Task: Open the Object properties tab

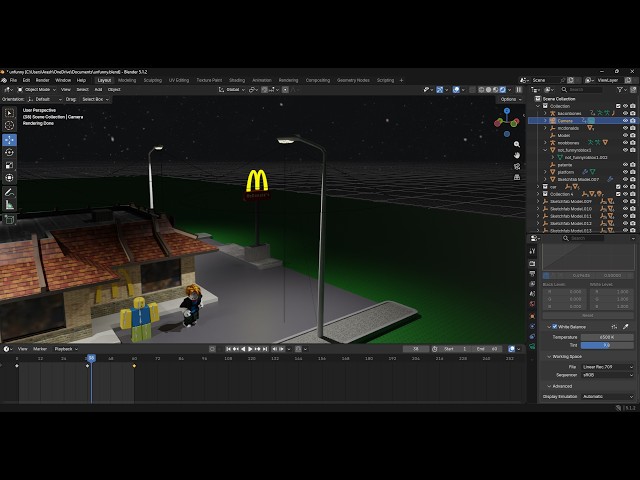Action: pyautogui.click(x=532, y=316)
